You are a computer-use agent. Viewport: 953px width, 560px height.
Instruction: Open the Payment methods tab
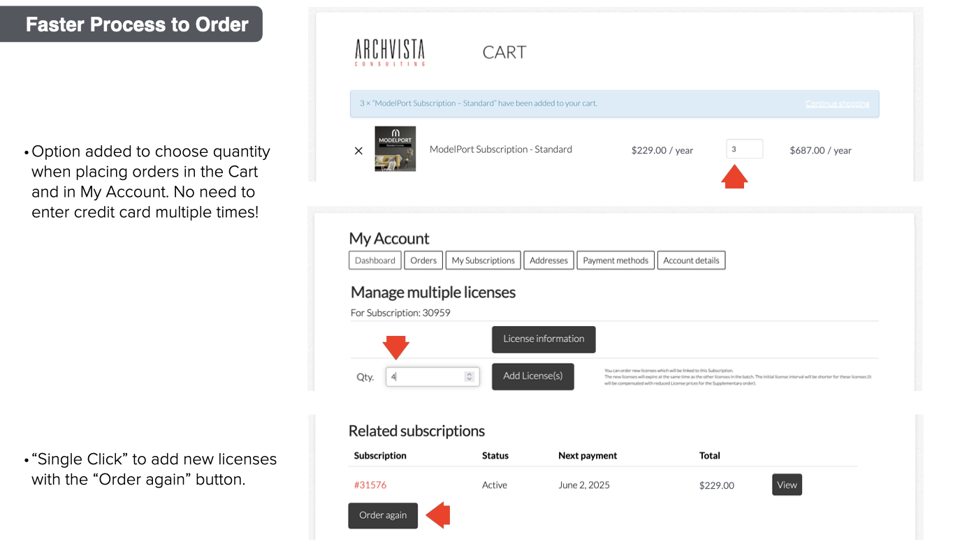(x=616, y=260)
